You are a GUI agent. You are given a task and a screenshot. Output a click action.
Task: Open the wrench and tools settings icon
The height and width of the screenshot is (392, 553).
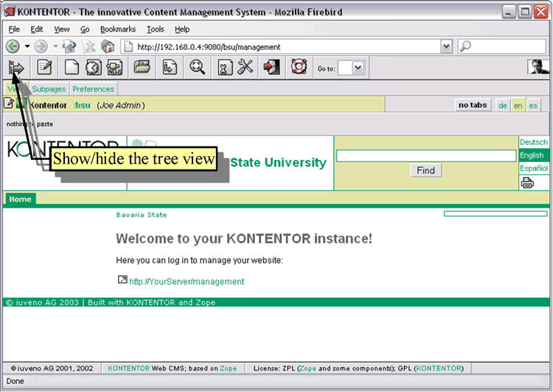click(x=246, y=68)
